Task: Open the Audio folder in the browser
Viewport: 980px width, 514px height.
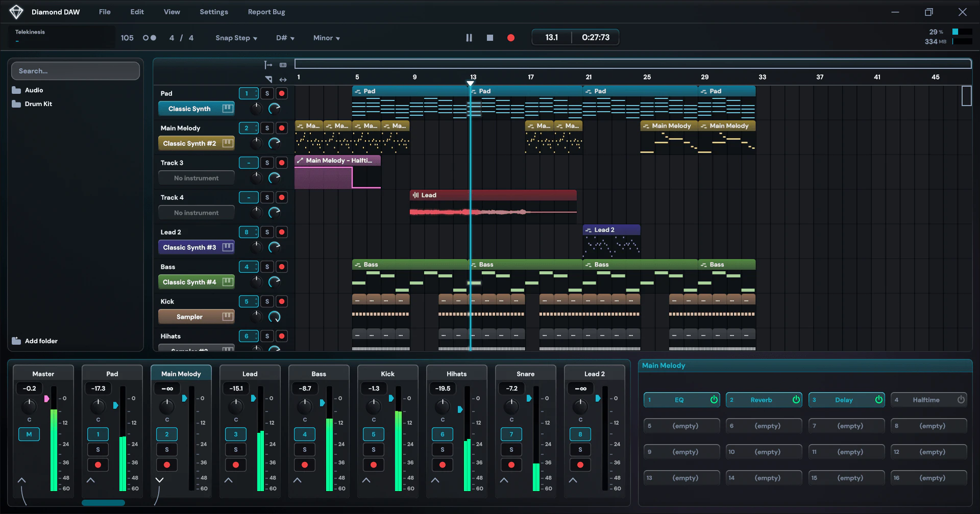Action: (28, 90)
